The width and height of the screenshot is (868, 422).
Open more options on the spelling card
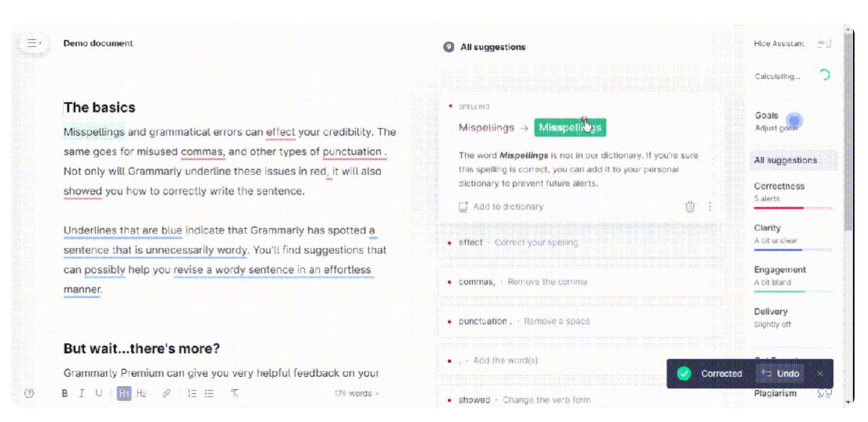(x=710, y=207)
